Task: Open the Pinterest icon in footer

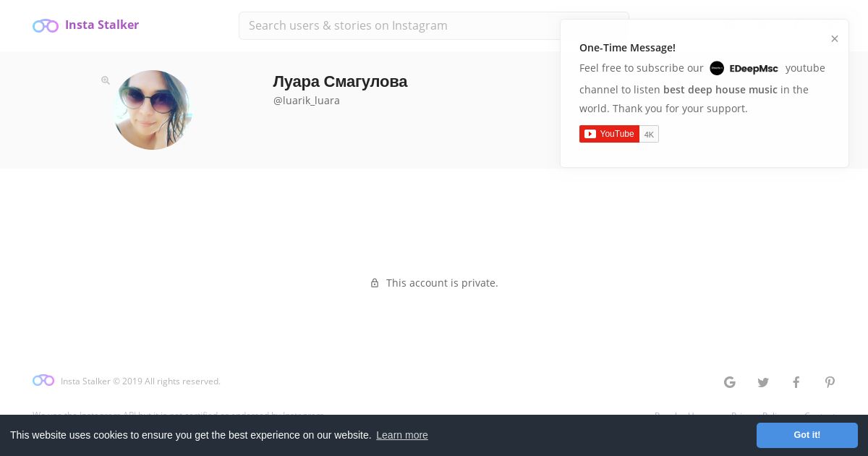Action: [830, 382]
